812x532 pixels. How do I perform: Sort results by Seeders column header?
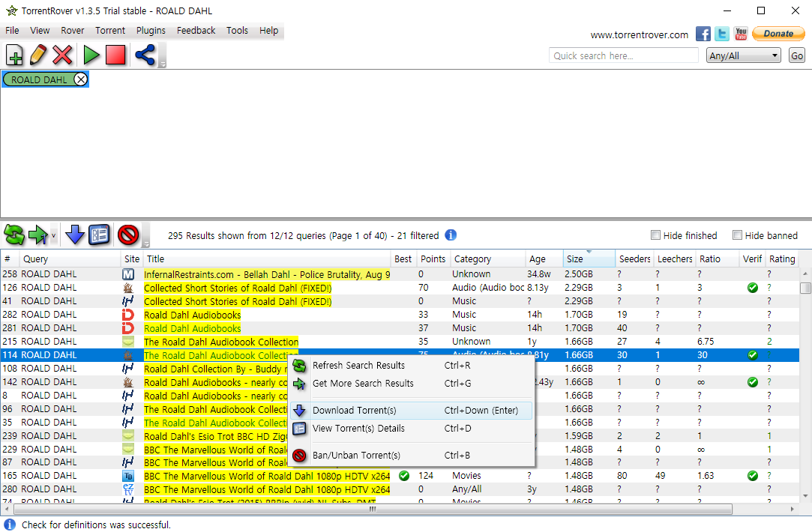[x=634, y=259]
